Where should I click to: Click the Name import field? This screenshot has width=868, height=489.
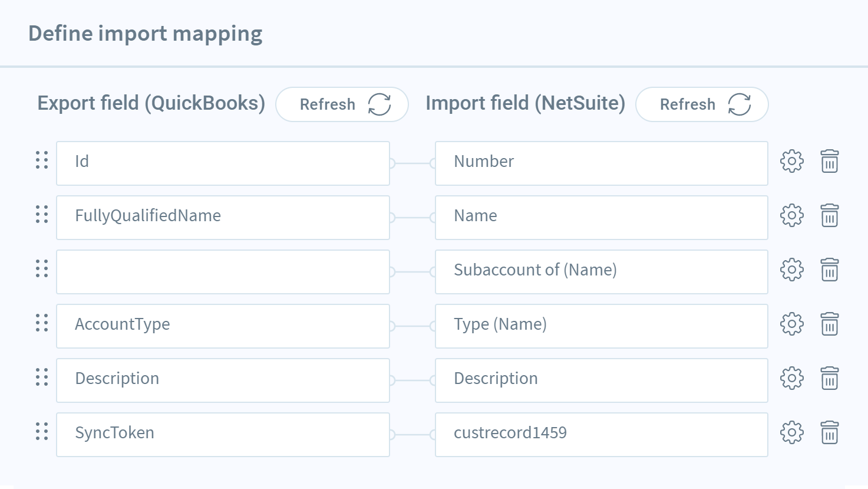[x=602, y=218]
